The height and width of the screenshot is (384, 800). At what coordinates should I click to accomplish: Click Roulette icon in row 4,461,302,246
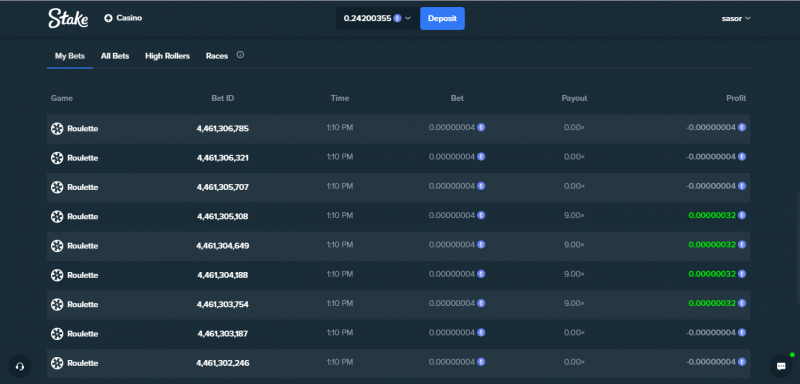[57, 363]
